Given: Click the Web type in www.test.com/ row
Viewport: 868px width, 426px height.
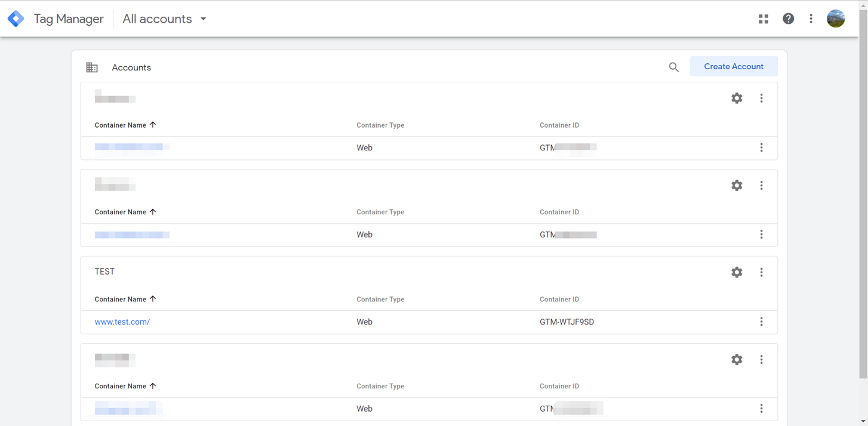Looking at the screenshot, I should point(364,322).
